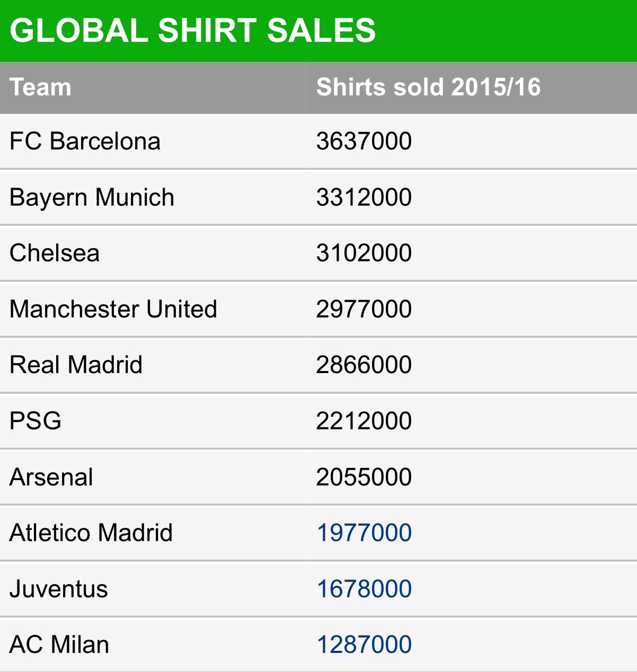Click the Bayern Munich team name
The width and height of the screenshot is (637, 672).
tap(92, 197)
